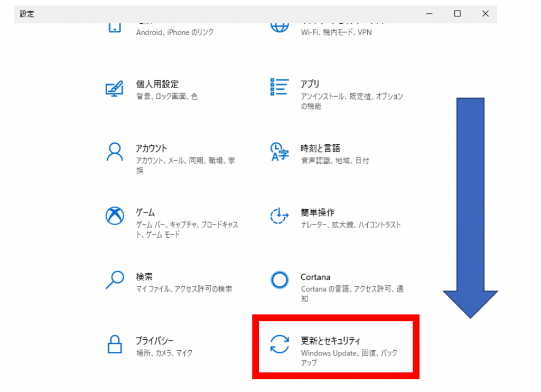The width and height of the screenshot is (541, 392).
Task: Click the Android, iPhone のリンク description text
Action: tap(174, 32)
